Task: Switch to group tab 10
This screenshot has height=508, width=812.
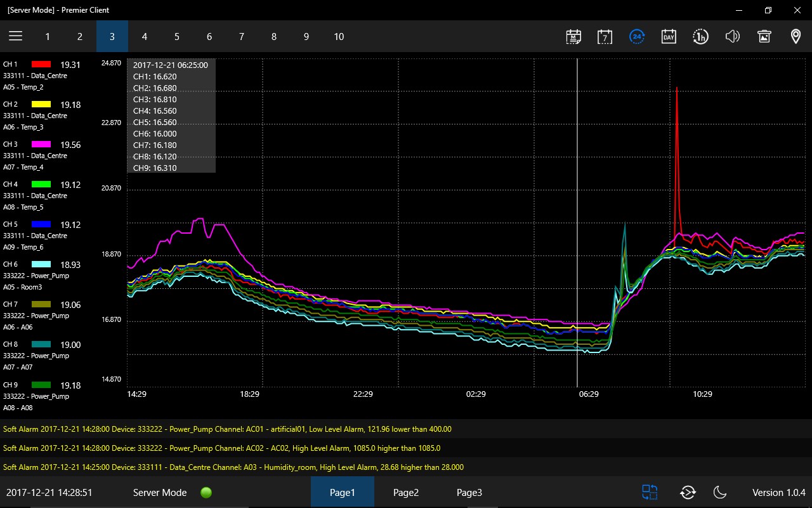Action: tap(339, 36)
